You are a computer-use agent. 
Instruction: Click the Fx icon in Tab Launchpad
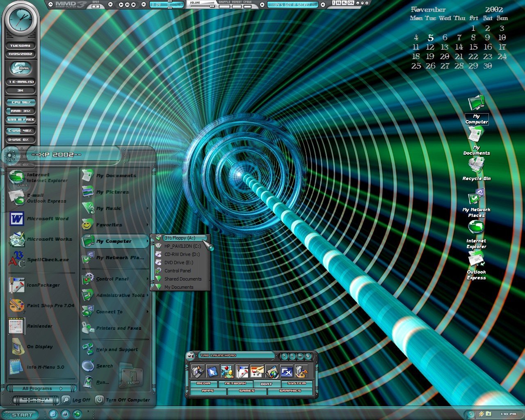(x=286, y=372)
